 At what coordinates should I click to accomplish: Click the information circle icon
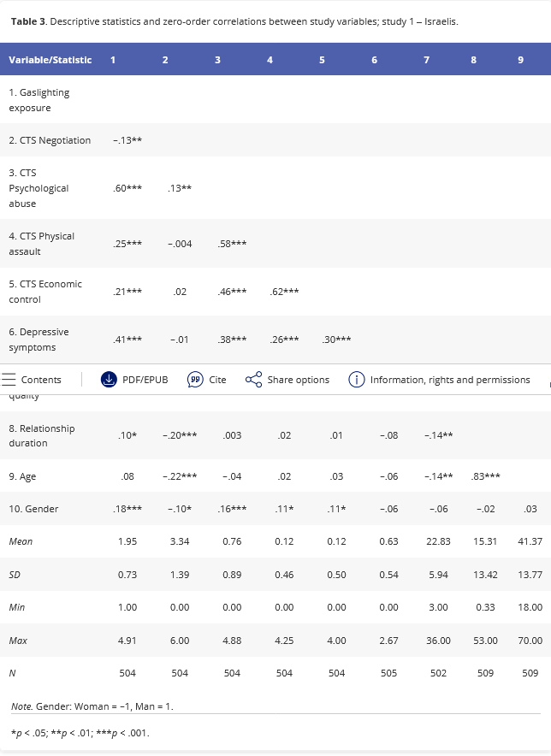[357, 380]
